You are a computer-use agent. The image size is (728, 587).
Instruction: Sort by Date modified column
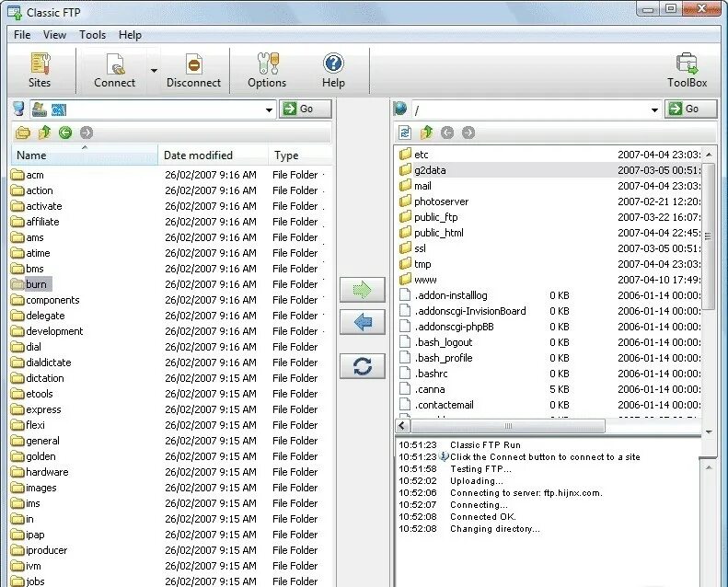coord(214,155)
